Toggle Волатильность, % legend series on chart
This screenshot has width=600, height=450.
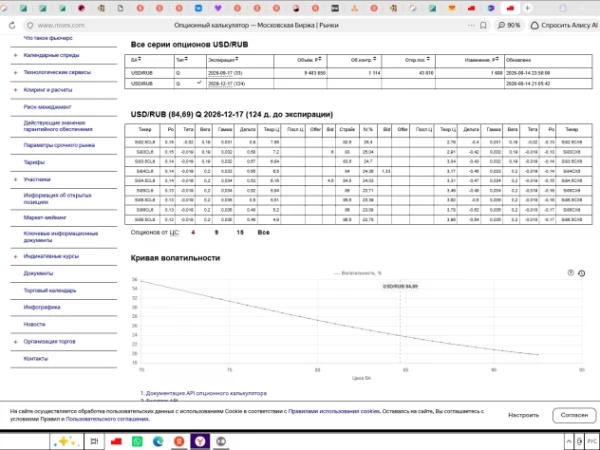[x=358, y=273]
